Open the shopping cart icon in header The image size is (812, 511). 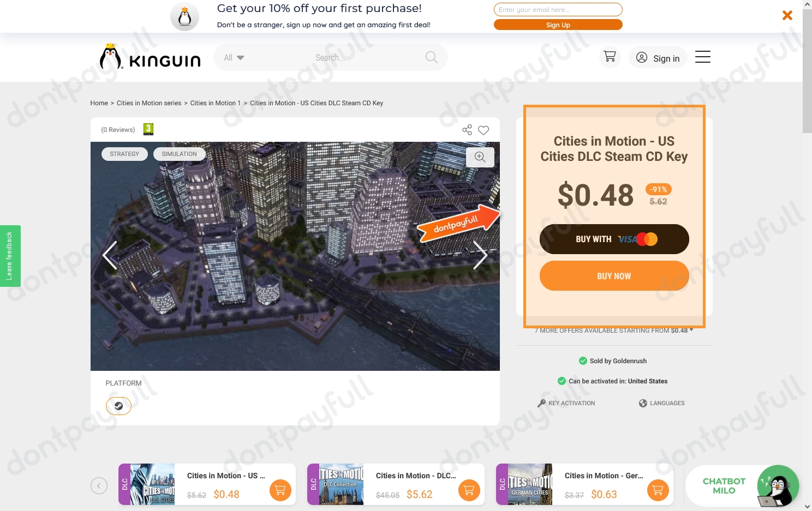pyautogui.click(x=610, y=57)
